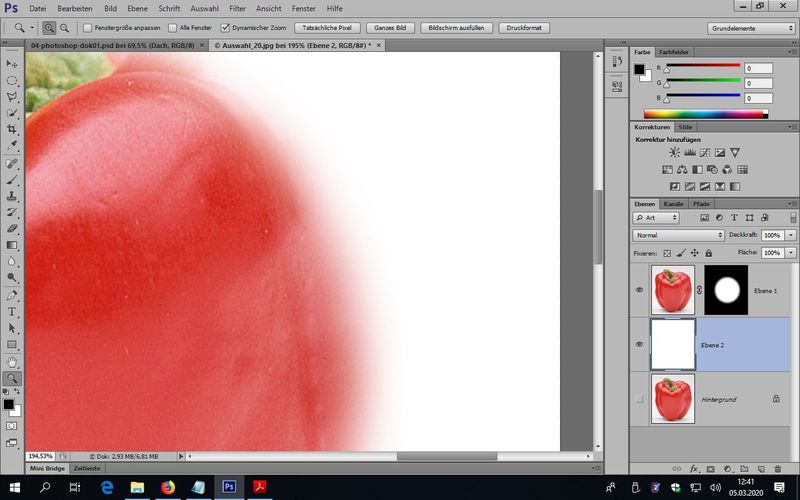This screenshot has height=500, width=800.
Task: Add a Brightness/Contrast adjustment from Korrekturen
Action: pos(675,152)
